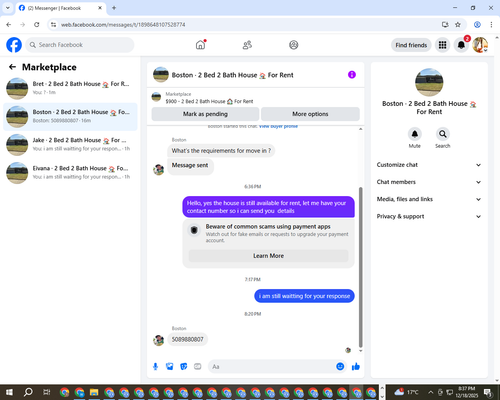Focus the message input box

272,367
